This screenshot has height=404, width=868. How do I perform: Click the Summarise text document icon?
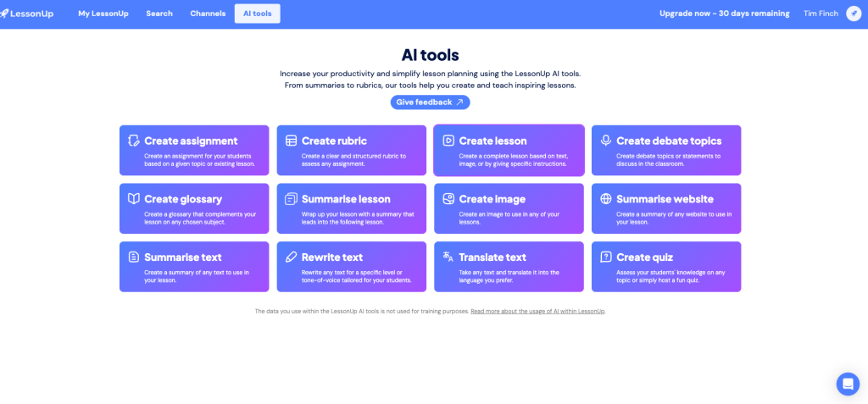(133, 257)
